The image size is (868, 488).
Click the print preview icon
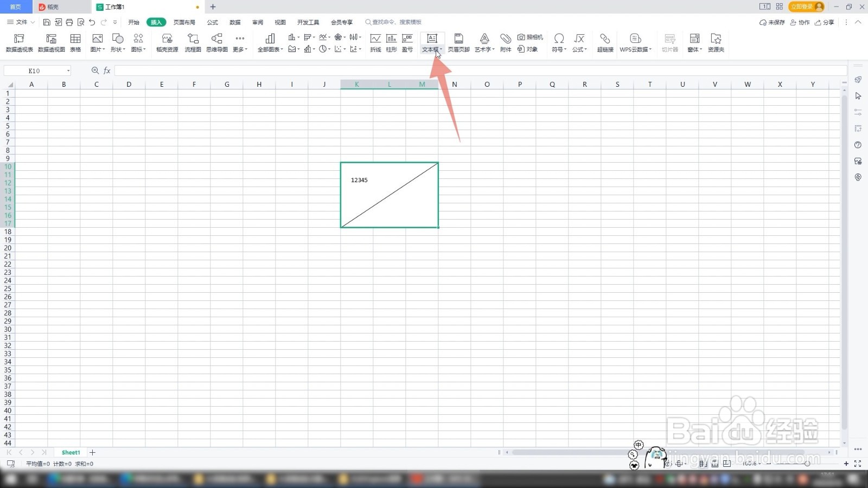81,22
